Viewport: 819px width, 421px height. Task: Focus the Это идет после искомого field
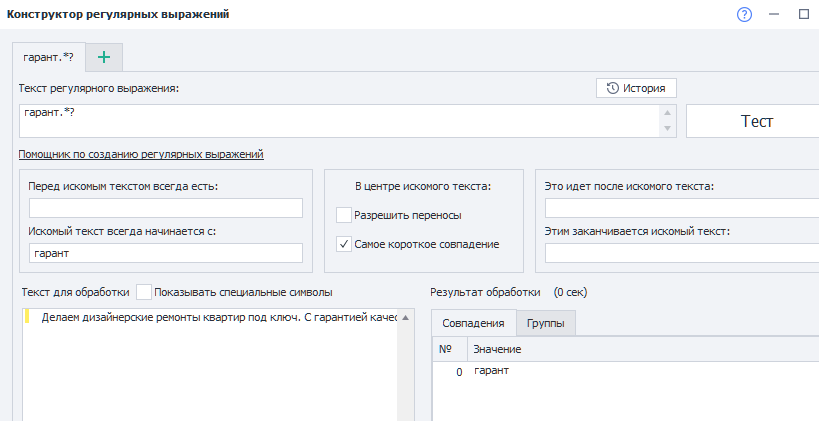tap(680, 208)
